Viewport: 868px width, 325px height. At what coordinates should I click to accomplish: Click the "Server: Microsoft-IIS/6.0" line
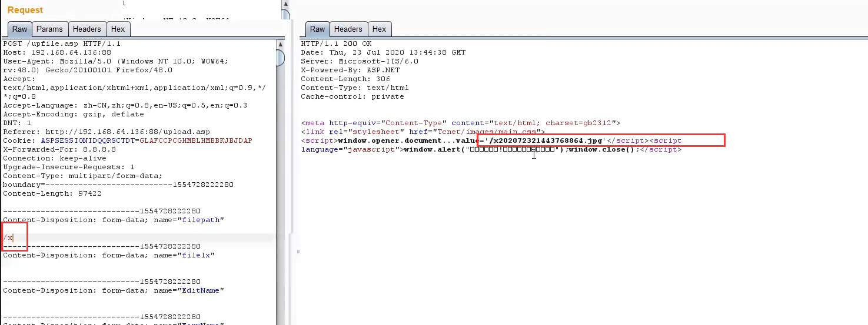360,61
